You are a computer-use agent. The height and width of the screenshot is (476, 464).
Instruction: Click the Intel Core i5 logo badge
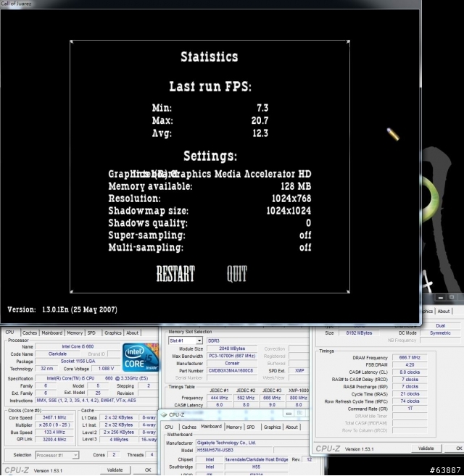141,357
